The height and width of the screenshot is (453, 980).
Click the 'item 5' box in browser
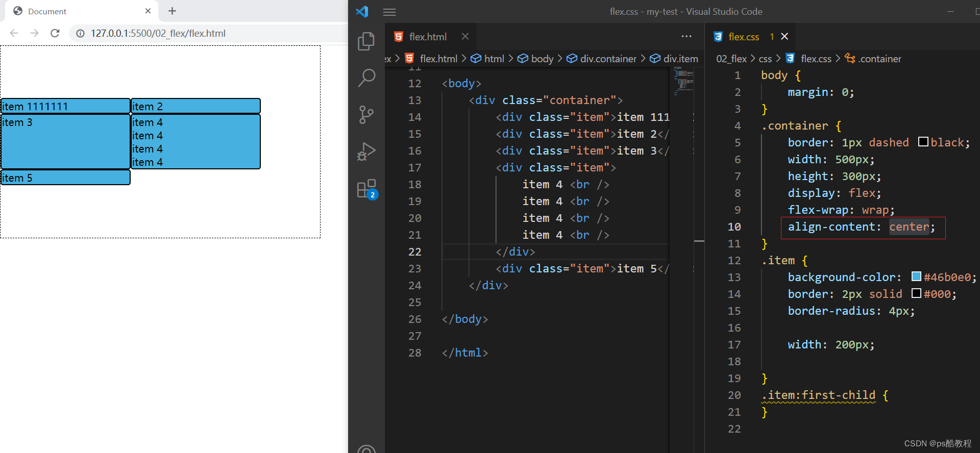tap(65, 178)
